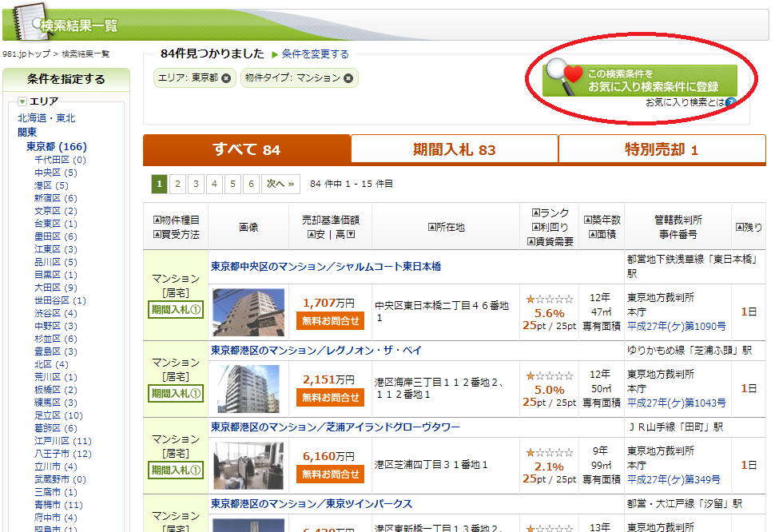Filter by 新宿区 (6)
This screenshot has width=775, height=532.
56,198
